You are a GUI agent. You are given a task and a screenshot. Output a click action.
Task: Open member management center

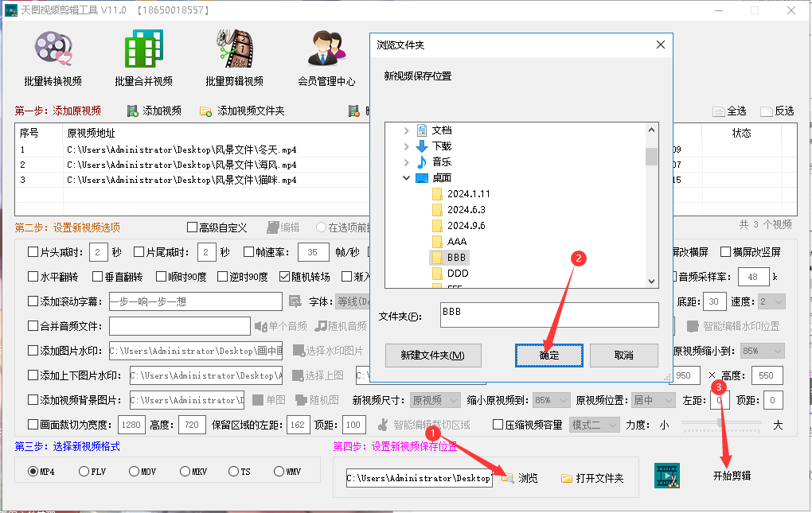point(326,57)
